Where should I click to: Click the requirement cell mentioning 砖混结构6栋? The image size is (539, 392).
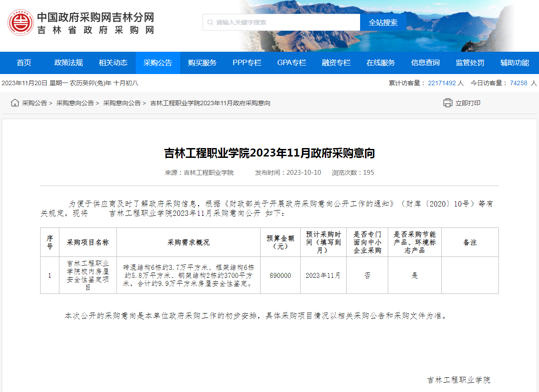(188, 275)
